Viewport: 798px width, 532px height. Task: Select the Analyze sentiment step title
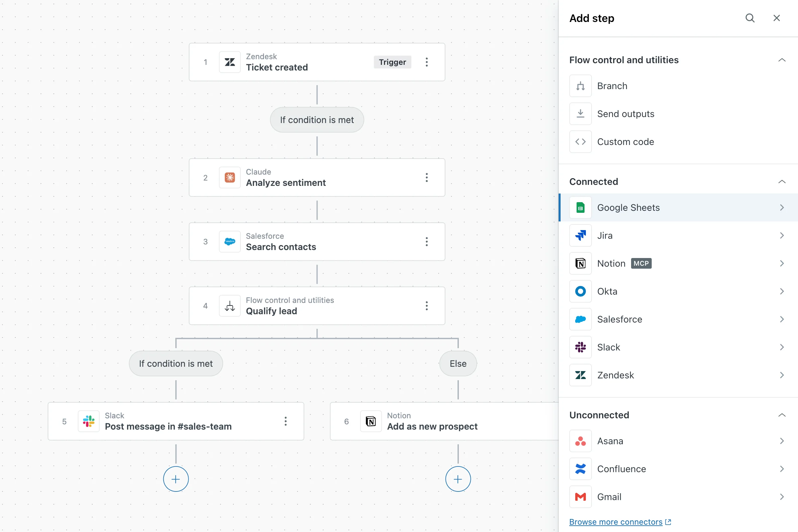pyautogui.click(x=286, y=183)
